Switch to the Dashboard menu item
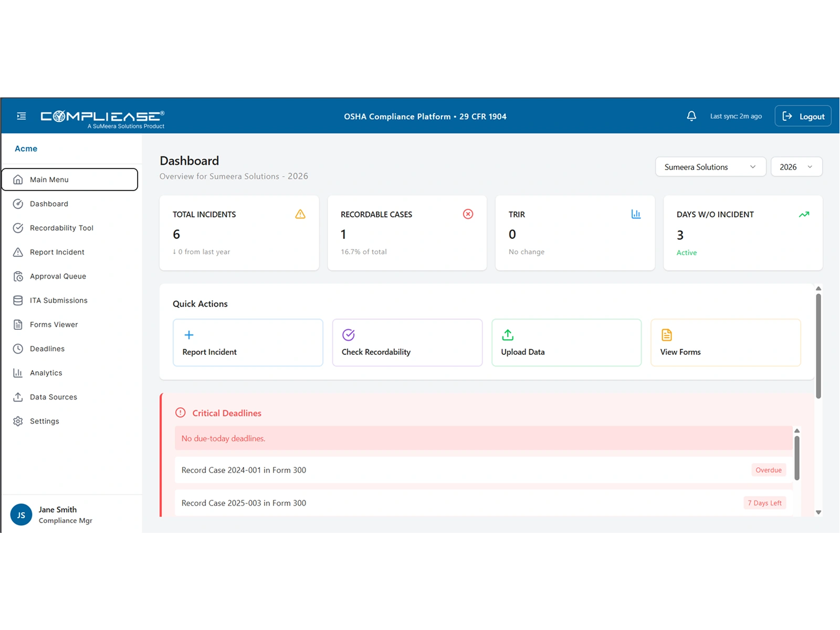This screenshot has height=630, width=840. pos(49,204)
